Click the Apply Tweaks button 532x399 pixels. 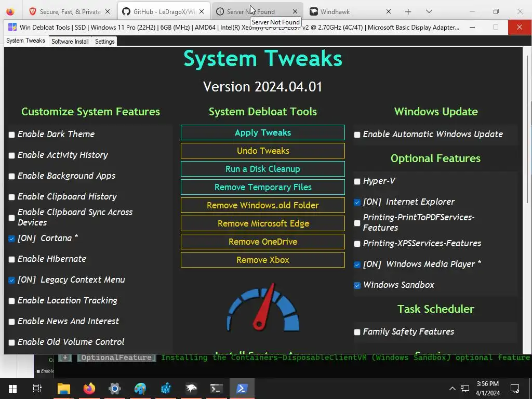click(262, 132)
